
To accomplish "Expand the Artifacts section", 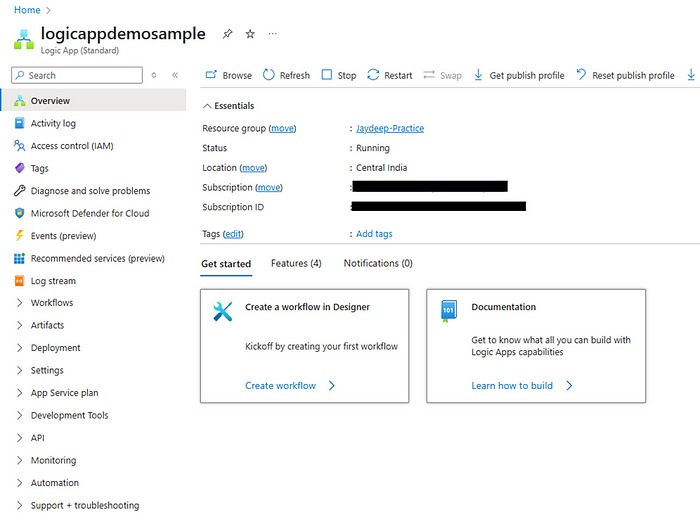I will tap(19, 325).
